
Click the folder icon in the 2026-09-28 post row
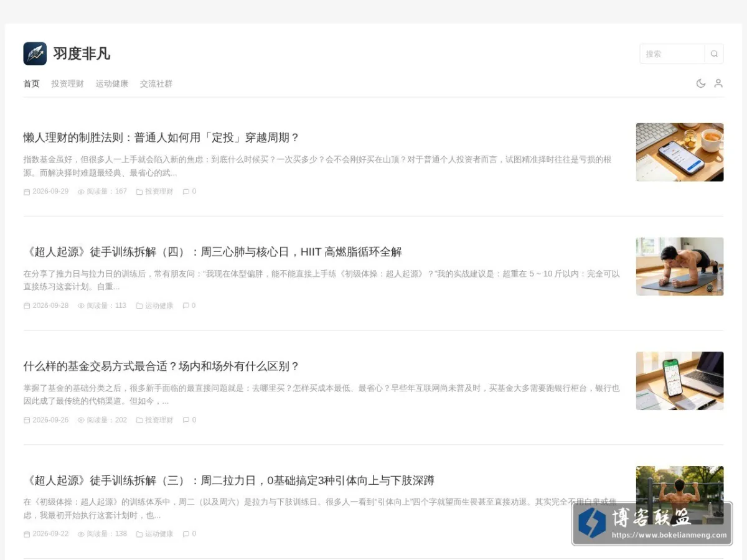tap(139, 306)
